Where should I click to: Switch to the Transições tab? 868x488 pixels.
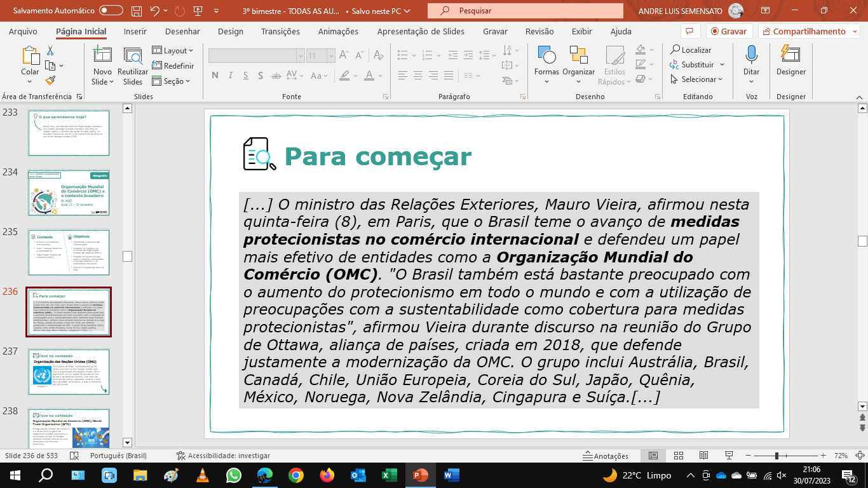click(x=280, y=31)
